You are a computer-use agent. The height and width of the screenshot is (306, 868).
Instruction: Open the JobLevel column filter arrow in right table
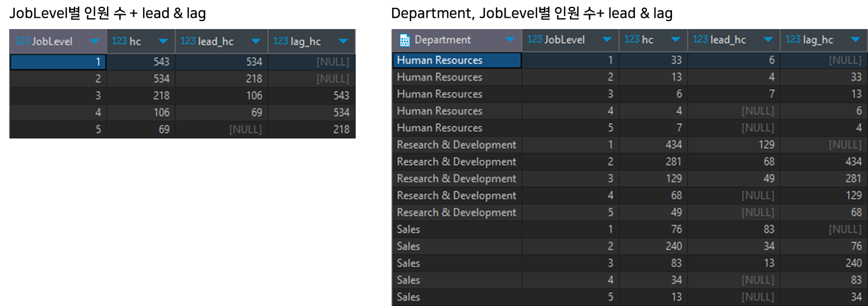(x=607, y=39)
